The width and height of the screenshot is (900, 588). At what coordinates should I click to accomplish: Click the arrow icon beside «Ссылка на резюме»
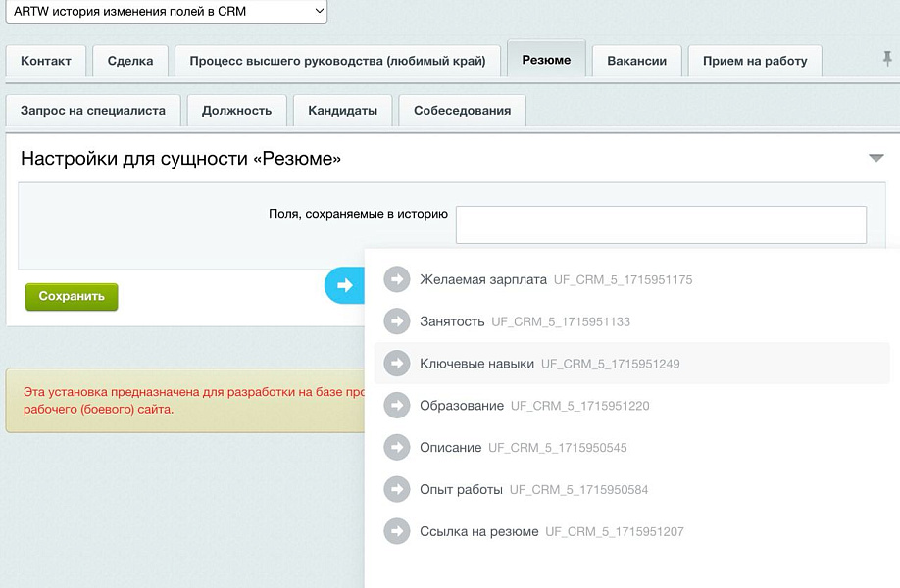[x=396, y=531]
